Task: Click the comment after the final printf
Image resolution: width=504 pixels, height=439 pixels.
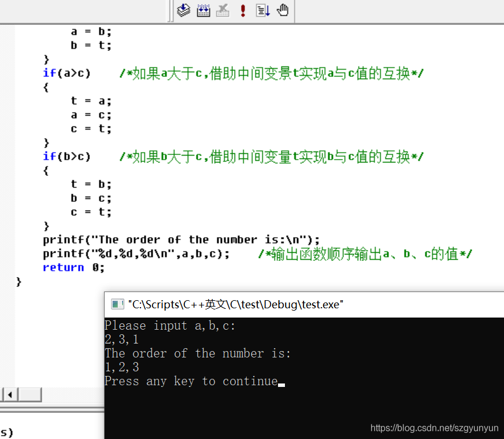Action: click(x=365, y=254)
